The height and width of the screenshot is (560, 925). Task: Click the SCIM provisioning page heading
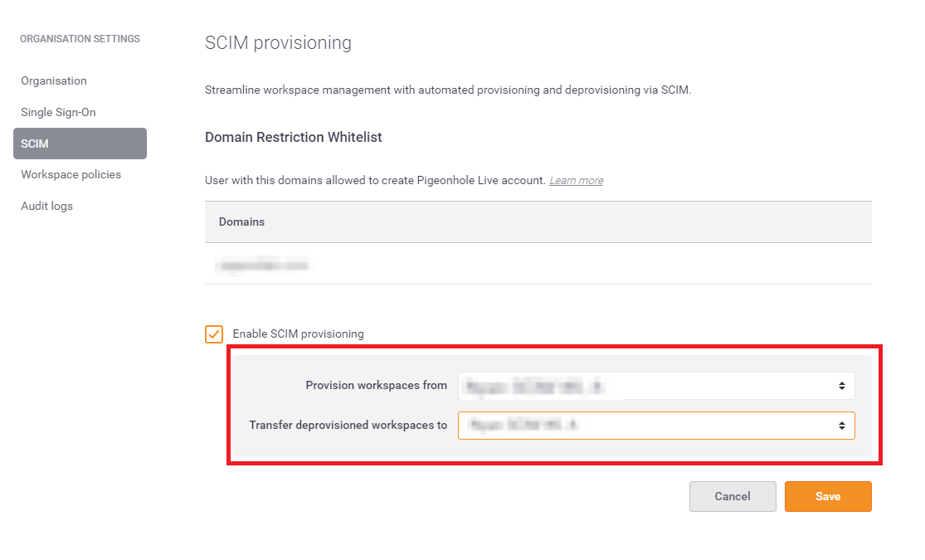pyautogui.click(x=278, y=43)
